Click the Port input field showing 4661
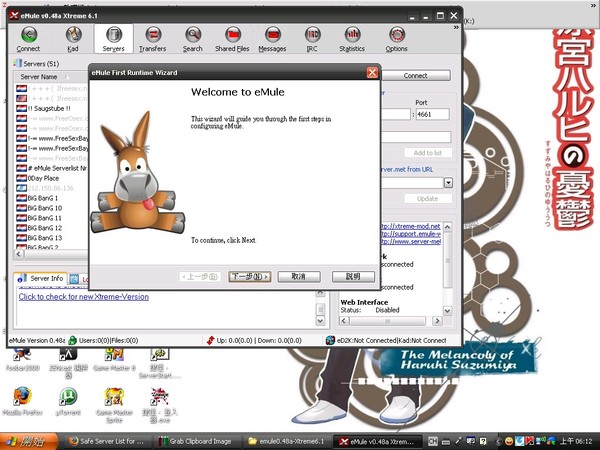The height and width of the screenshot is (450, 600). 432,114
